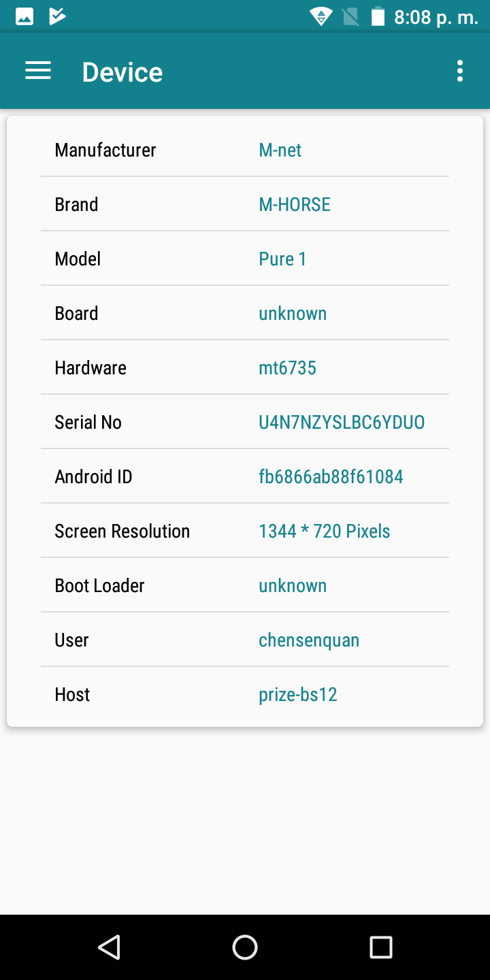Select the Manufacturer row M-net value
Viewport: 490px width, 980px height.
coord(280,150)
